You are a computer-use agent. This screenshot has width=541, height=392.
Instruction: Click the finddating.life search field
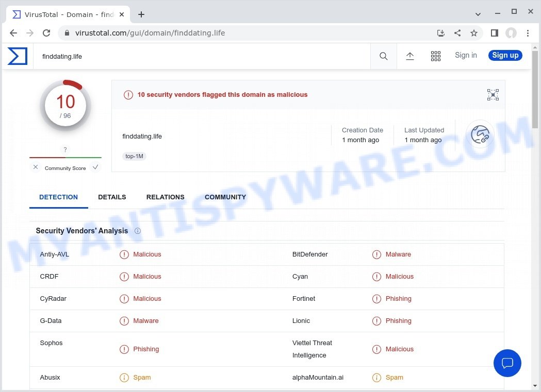(x=202, y=56)
